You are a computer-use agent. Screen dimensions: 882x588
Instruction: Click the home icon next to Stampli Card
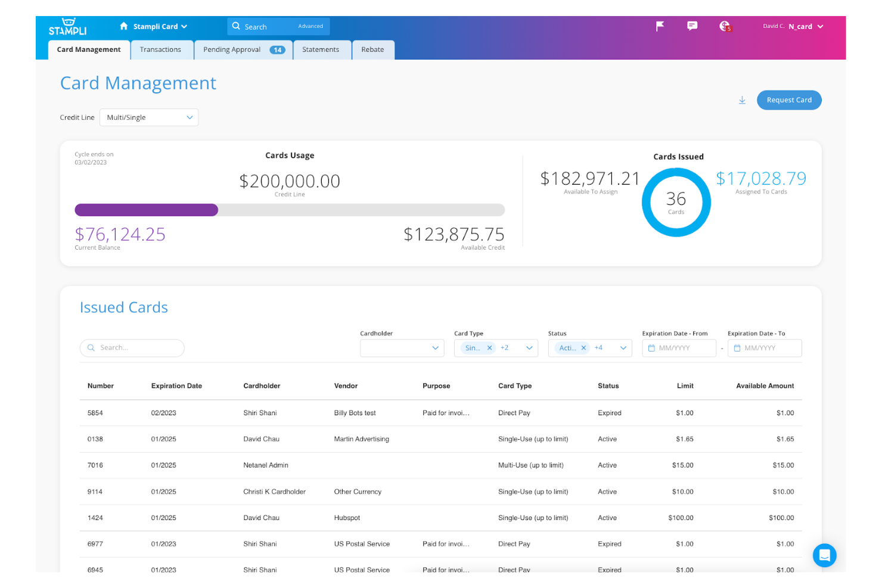[x=124, y=26]
